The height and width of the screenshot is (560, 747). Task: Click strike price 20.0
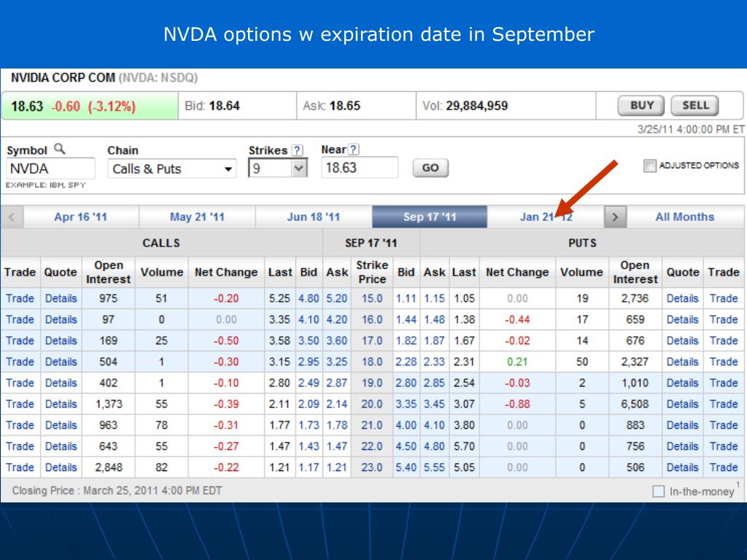[371, 404]
